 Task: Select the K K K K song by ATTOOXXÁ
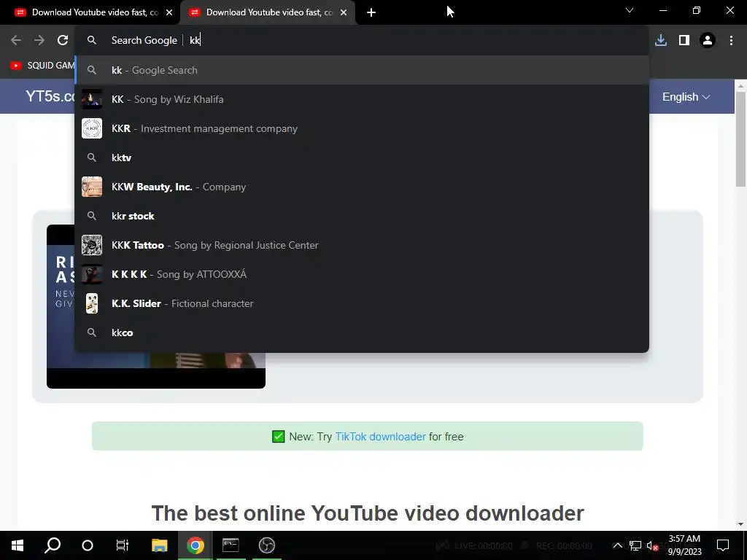point(362,274)
